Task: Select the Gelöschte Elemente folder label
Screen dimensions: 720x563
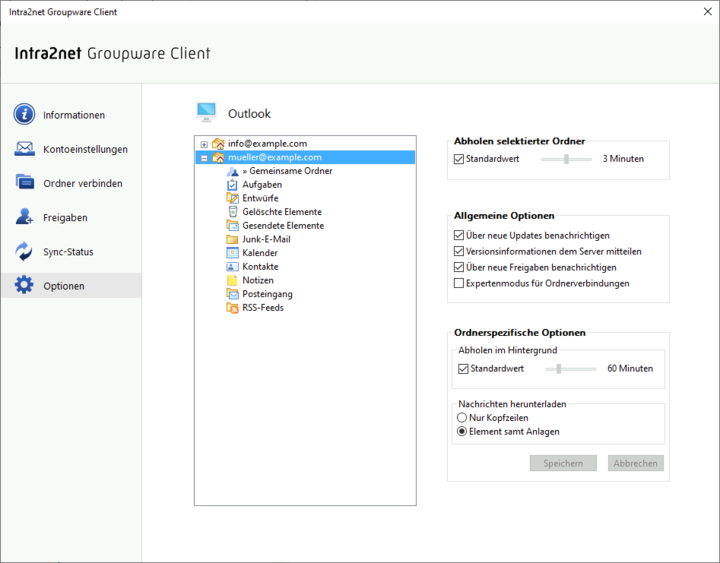Action: pos(282,212)
